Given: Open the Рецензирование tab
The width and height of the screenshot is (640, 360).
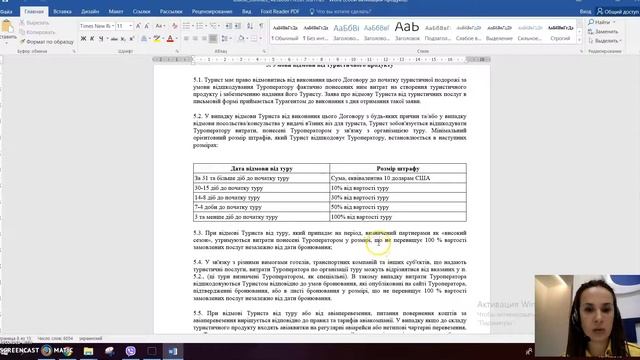Looking at the screenshot, I should [x=212, y=11].
